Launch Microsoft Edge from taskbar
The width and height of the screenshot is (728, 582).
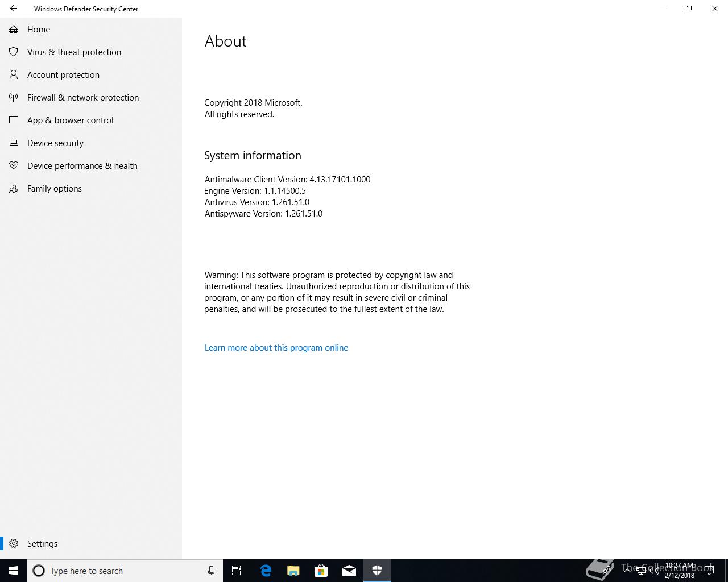point(265,571)
